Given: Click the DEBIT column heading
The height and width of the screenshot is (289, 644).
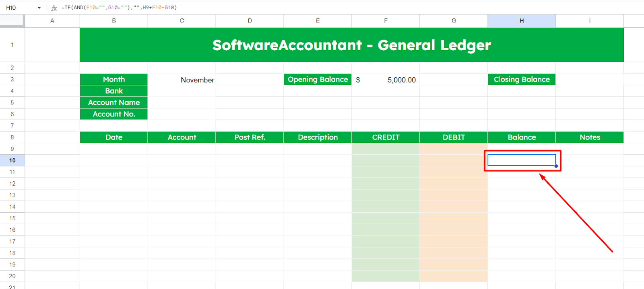Looking at the screenshot, I should (x=454, y=137).
